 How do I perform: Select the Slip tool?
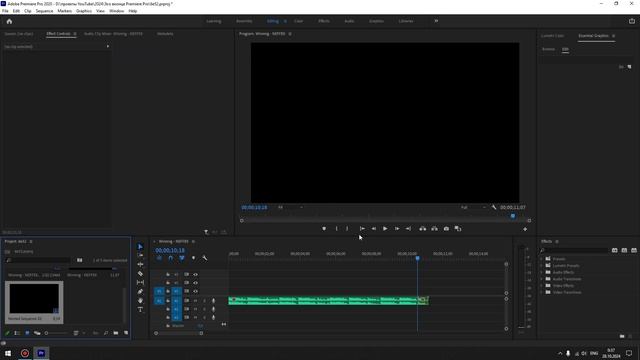pos(140,282)
